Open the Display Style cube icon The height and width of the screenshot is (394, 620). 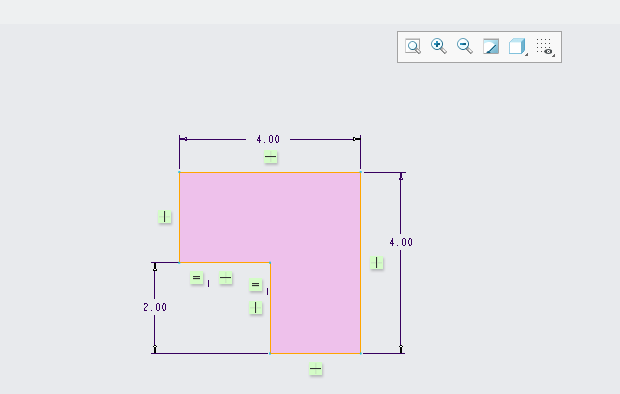coord(518,47)
